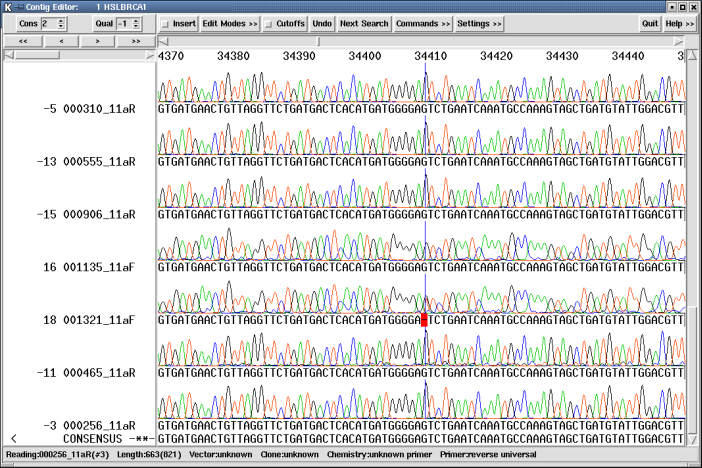Click the < single step left button
The width and height of the screenshot is (702, 468).
(x=60, y=41)
